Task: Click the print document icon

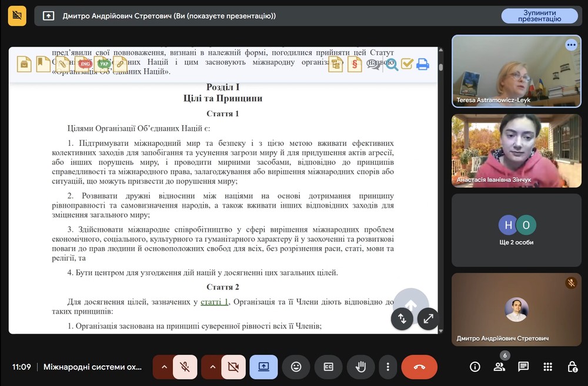Action: (422, 64)
